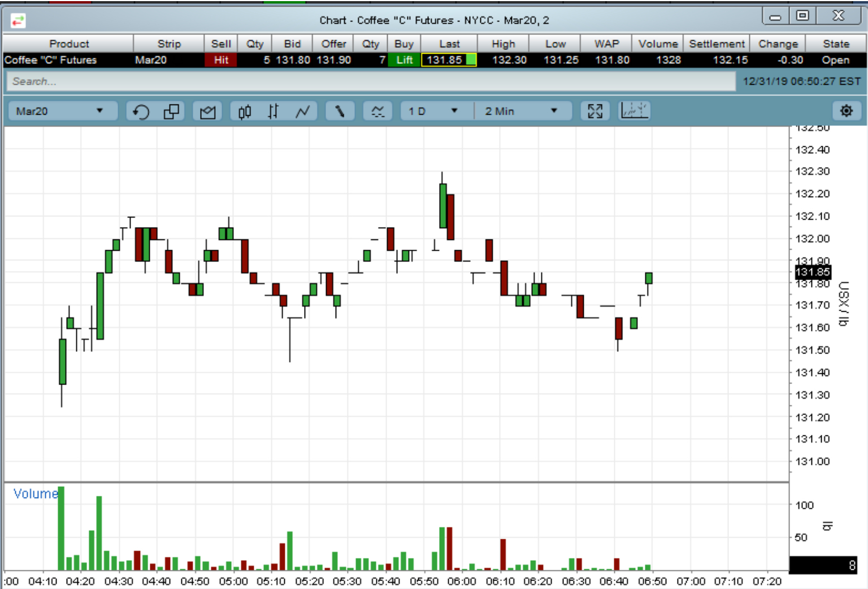Click the Bid column header
Screen dimensions: 868x589
point(292,43)
